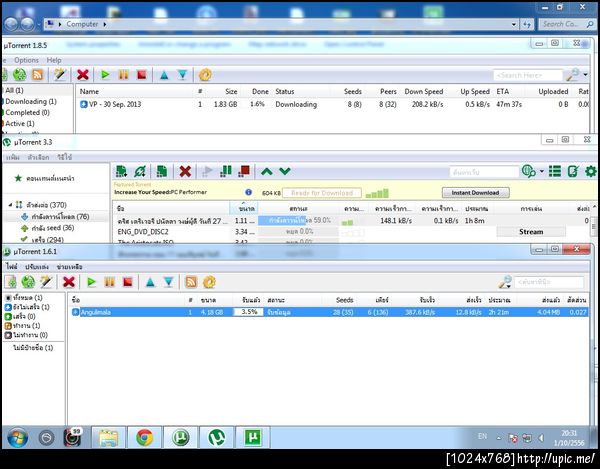
Task: Click add torrent from URL link icon in uTorrent 3.3
Action: (140, 171)
